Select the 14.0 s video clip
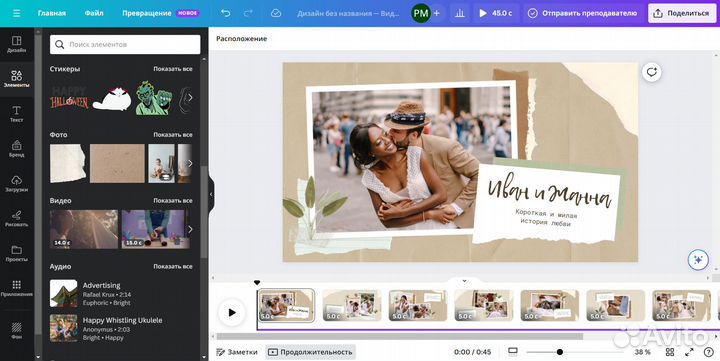720x361 pixels. pos(84,229)
